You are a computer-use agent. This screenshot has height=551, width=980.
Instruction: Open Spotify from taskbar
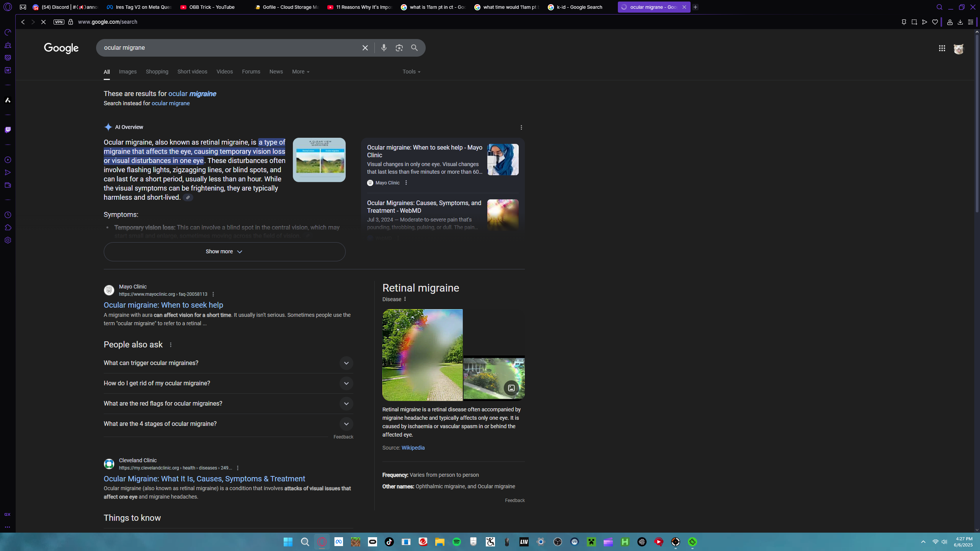pyautogui.click(x=457, y=542)
